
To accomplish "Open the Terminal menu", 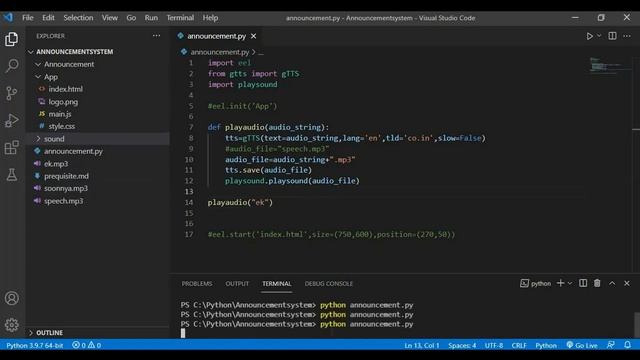I will (180, 18).
